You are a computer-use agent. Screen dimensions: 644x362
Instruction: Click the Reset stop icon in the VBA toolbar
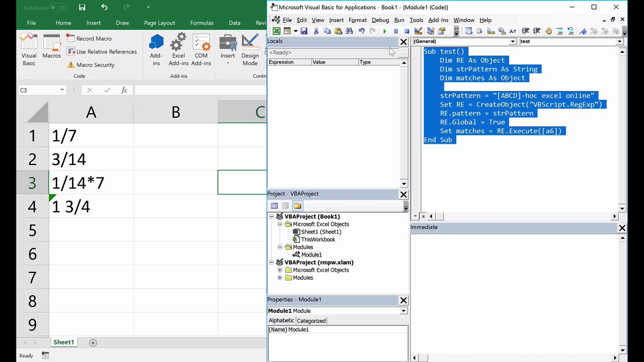coord(407,31)
